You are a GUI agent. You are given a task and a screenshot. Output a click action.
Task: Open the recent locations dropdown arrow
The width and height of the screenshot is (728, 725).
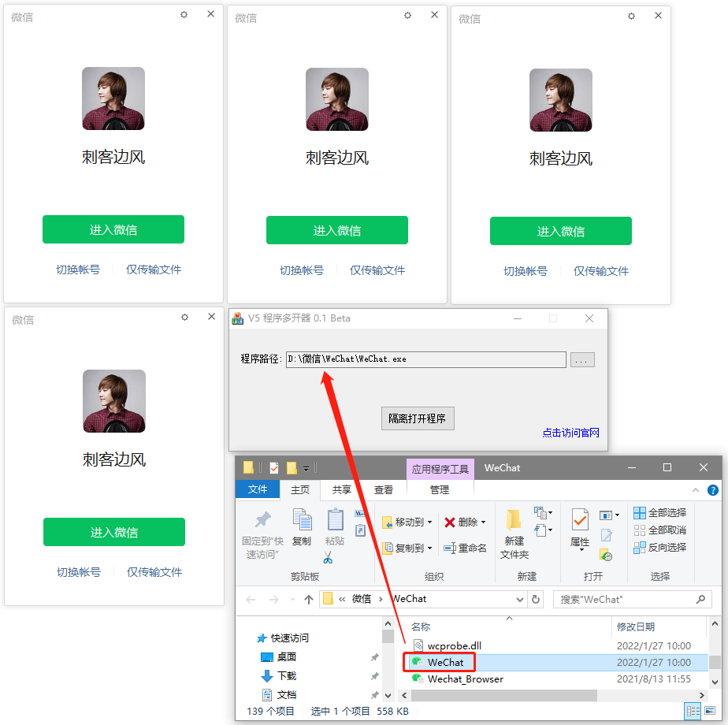point(292,600)
